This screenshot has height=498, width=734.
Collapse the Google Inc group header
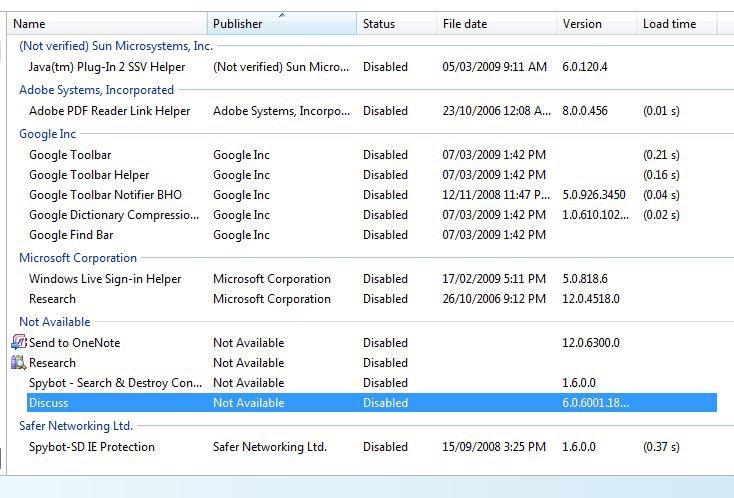pos(47,134)
